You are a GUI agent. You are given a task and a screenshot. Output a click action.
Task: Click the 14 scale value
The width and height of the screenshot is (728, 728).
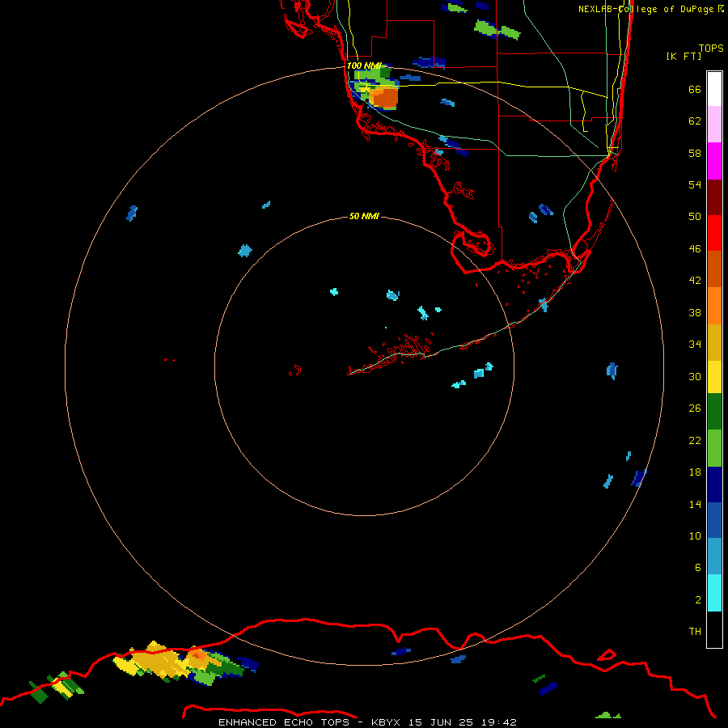(x=695, y=504)
